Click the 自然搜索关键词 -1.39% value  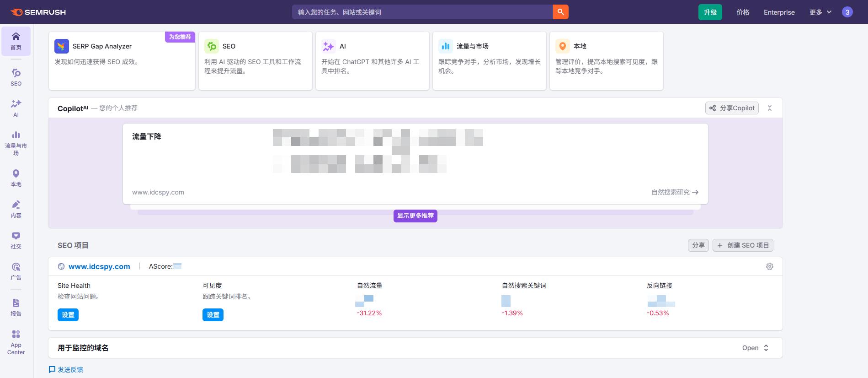pos(512,313)
